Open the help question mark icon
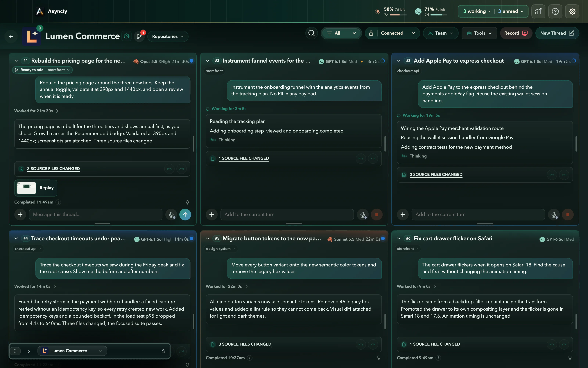 [x=555, y=11]
